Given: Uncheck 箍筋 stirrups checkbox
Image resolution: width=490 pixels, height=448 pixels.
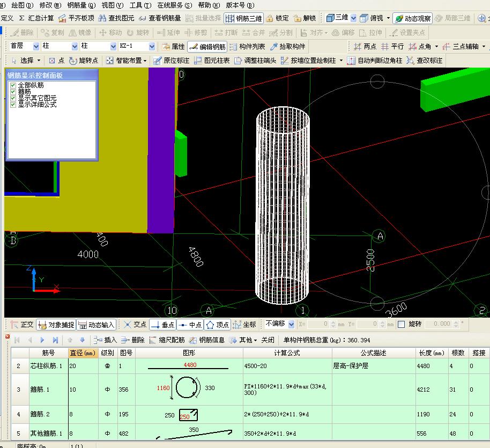Looking at the screenshot, I should tap(13, 92).
